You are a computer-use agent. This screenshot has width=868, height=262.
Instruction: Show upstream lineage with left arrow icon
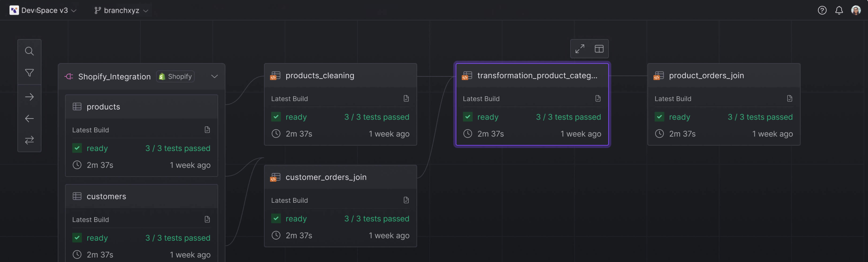[x=29, y=118]
